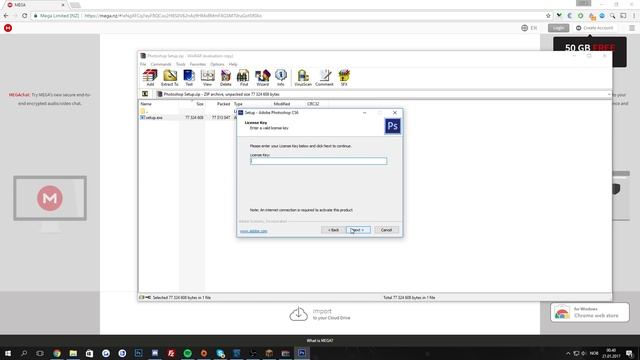
Task: Open the WinRAR Tools menu
Action: (x=180, y=64)
